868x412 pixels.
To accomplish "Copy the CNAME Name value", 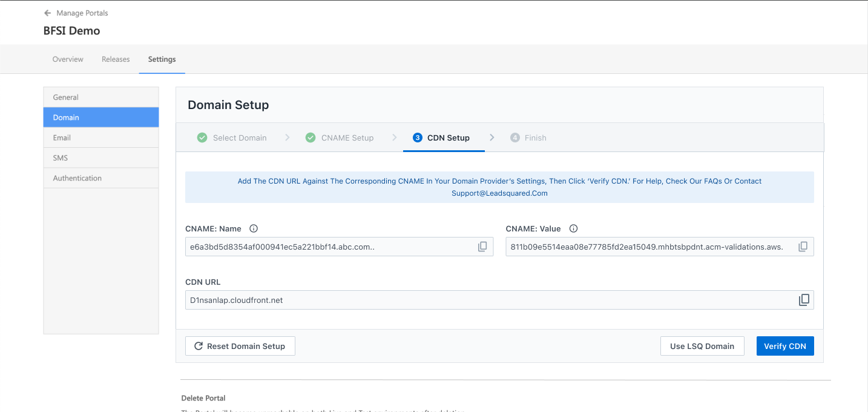I will tap(482, 246).
